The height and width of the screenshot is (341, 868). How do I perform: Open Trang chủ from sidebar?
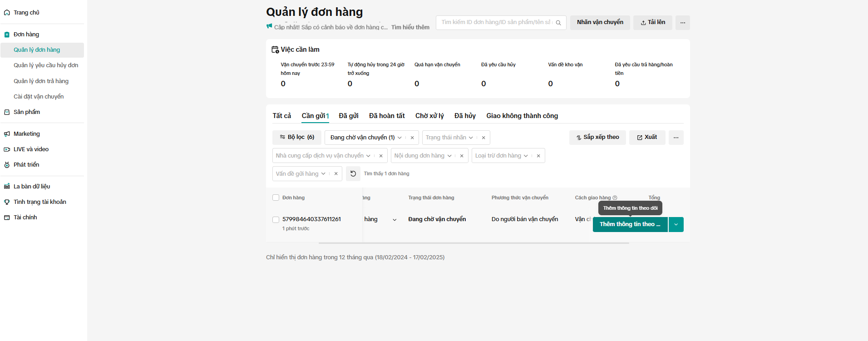pyautogui.click(x=26, y=13)
